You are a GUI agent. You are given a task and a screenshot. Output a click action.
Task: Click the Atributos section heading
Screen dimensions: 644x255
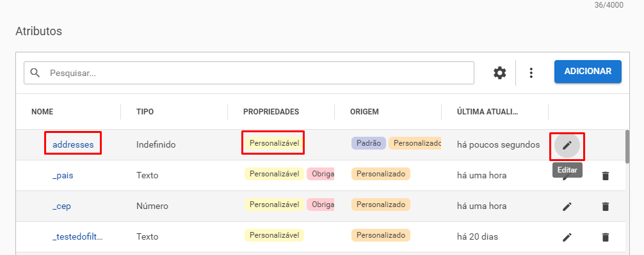38,31
